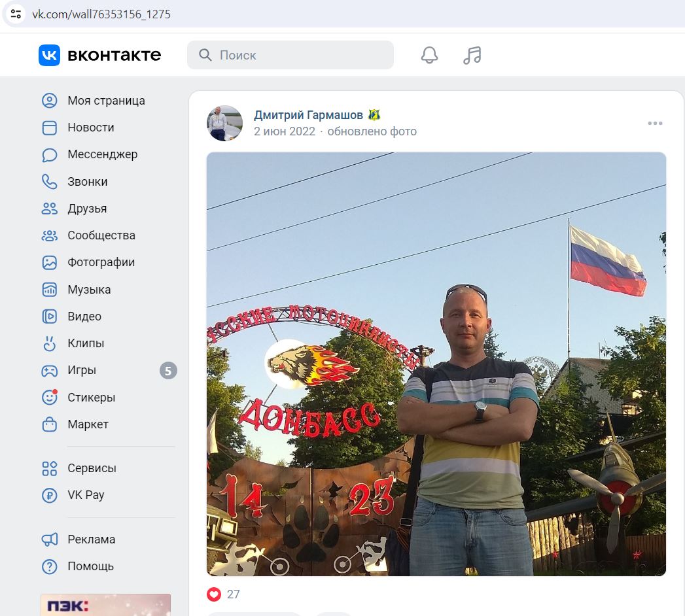Open Стикеры section
The image size is (685, 616).
pos(92,398)
